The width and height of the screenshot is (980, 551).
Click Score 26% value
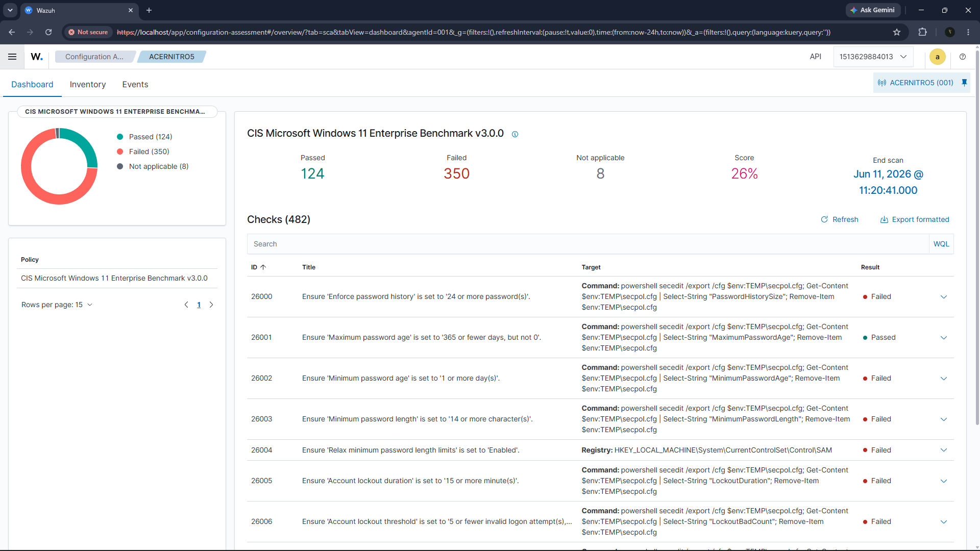click(744, 174)
